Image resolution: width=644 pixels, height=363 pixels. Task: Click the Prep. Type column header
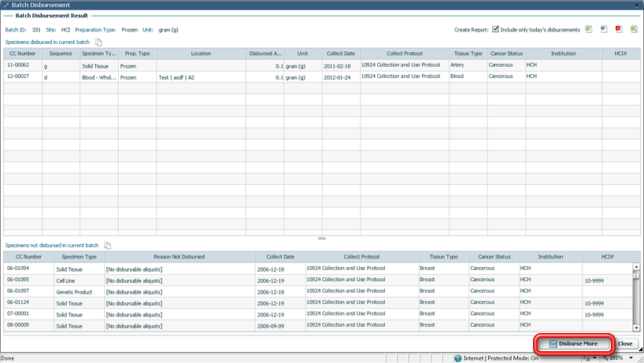click(137, 54)
